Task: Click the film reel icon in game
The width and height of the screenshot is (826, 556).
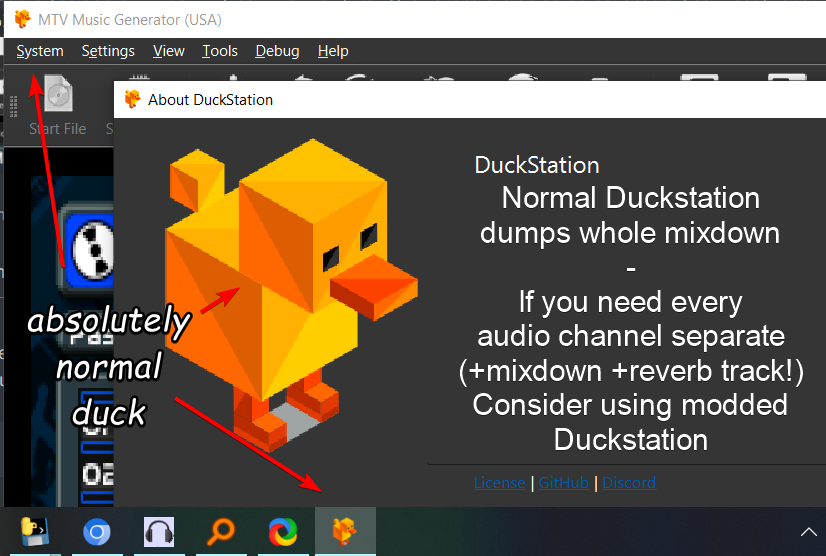Action: (x=93, y=250)
